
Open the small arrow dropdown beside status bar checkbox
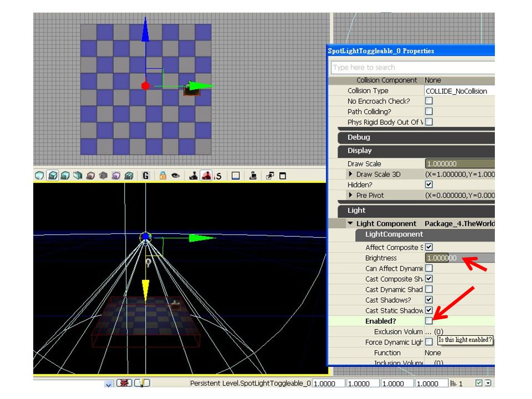click(488, 383)
